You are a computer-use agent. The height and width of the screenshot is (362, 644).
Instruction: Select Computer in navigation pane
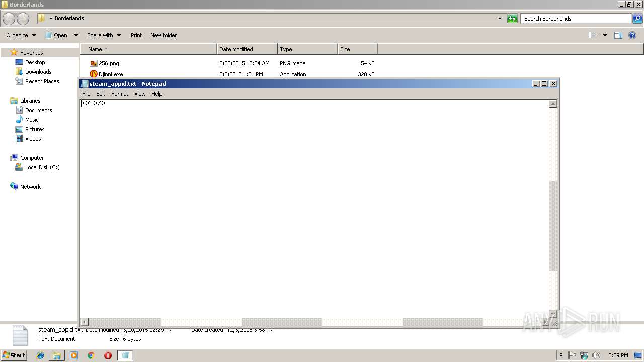point(32,158)
